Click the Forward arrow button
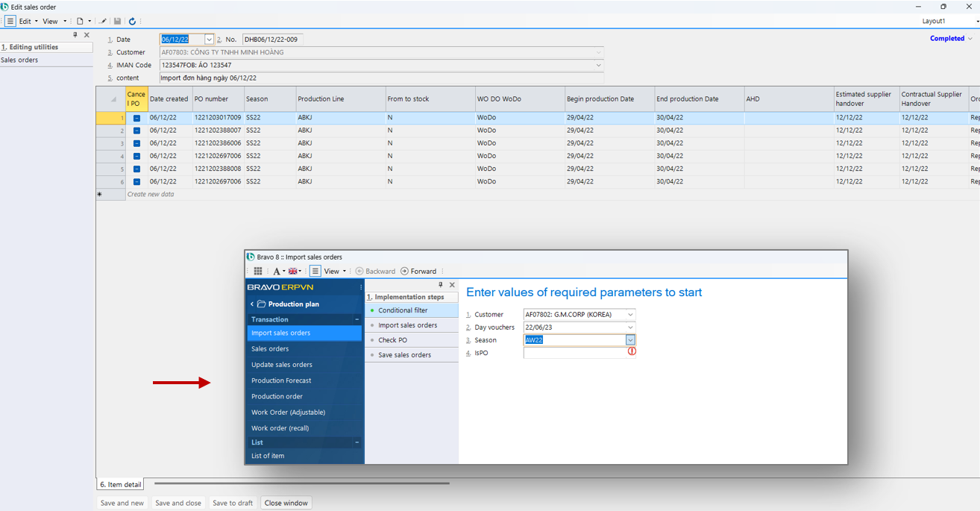Image resolution: width=980 pixels, height=511 pixels. pos(418,272)
